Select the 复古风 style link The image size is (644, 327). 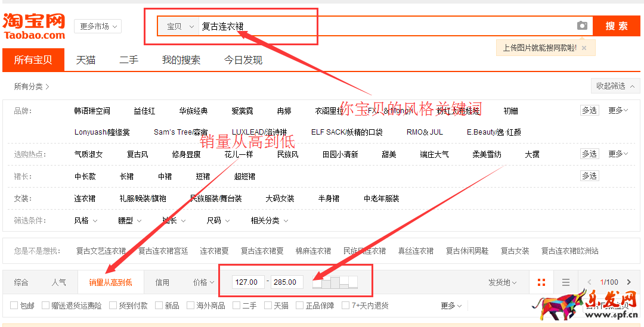point(138,154)
